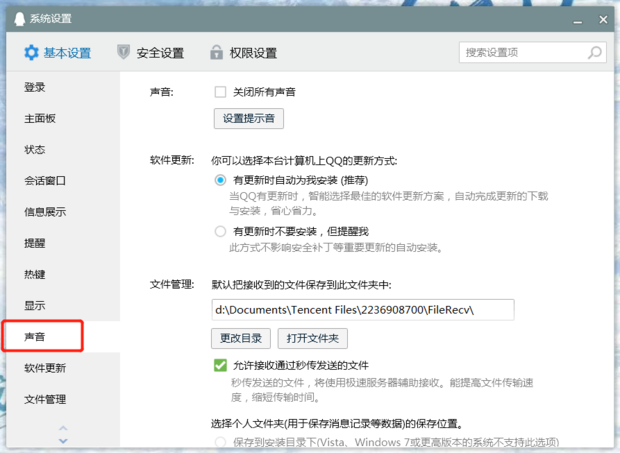Click the 更改目录 button
This screenshot has height=453, width=620.
coord(241,338)
